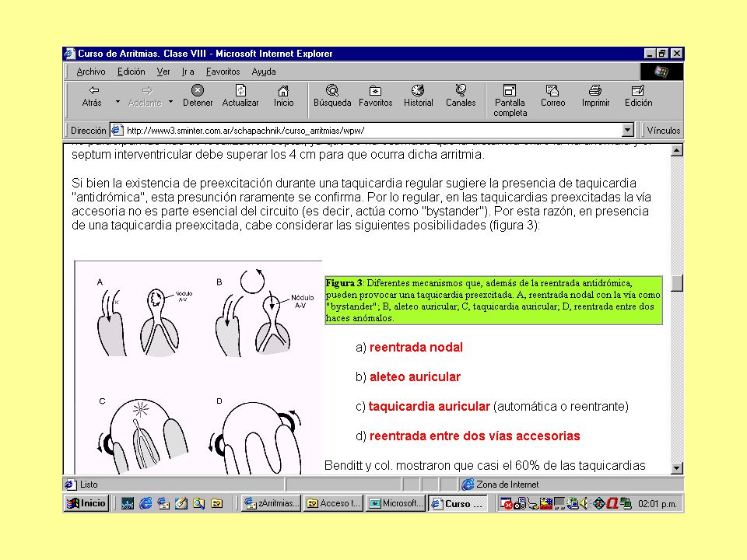747x560 pixels.
Task: Click the Windows Inicio start button on the taskbar
Action: (86, 503)
